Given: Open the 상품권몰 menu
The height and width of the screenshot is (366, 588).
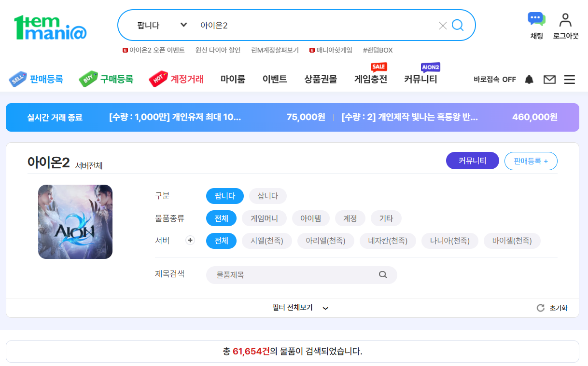Looking at the screenshot, I should click(x=321, y=80).
